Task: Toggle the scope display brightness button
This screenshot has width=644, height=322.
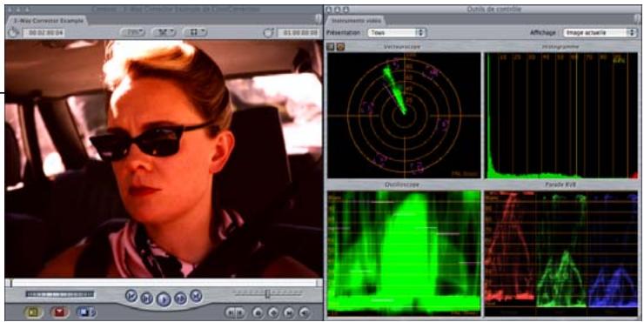Action: pos(331,47)
